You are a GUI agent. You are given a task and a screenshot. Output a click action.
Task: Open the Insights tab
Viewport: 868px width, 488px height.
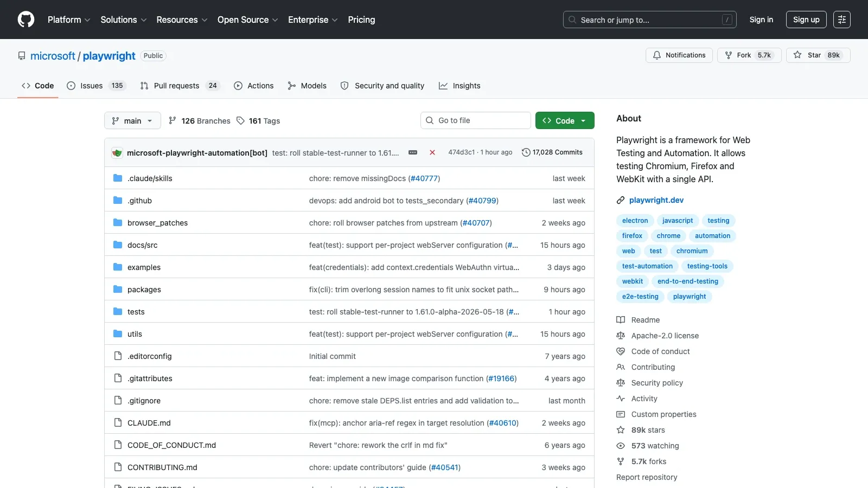click(459, 86)
